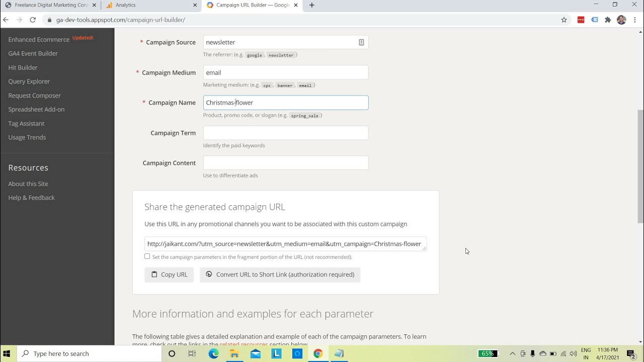Open Enhanced Ecommerce in sidebar
The width and height of the screenshot is (644, 362).
(x=39, y=39)
